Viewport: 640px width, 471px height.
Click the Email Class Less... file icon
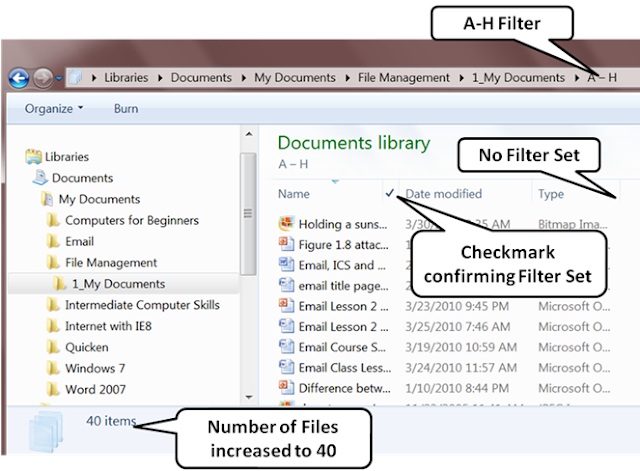click(x=287, y=367)
